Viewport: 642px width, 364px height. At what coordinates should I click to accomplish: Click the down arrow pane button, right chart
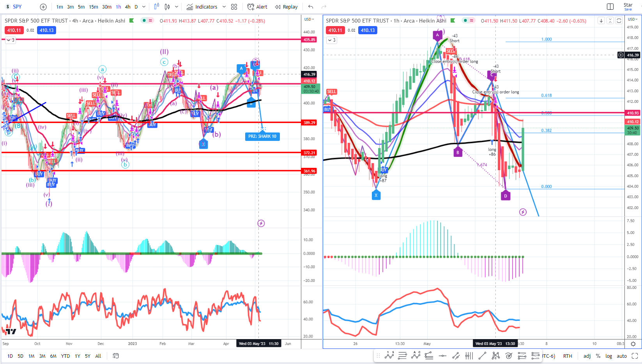[x=601, y=21]
